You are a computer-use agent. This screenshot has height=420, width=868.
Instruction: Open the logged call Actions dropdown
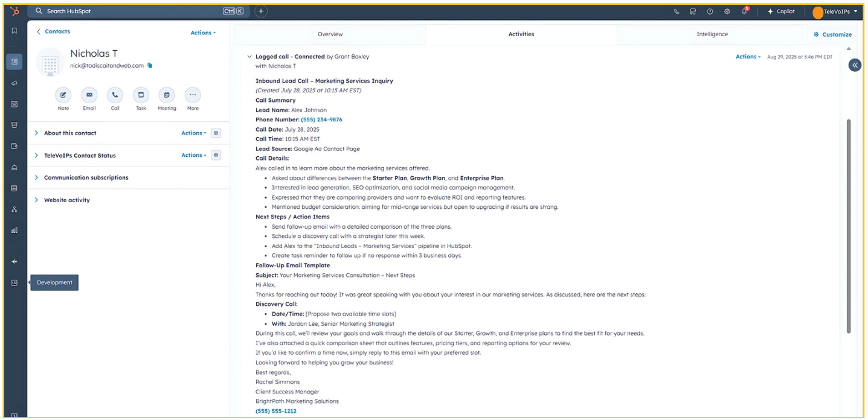[x=748, y=57]
